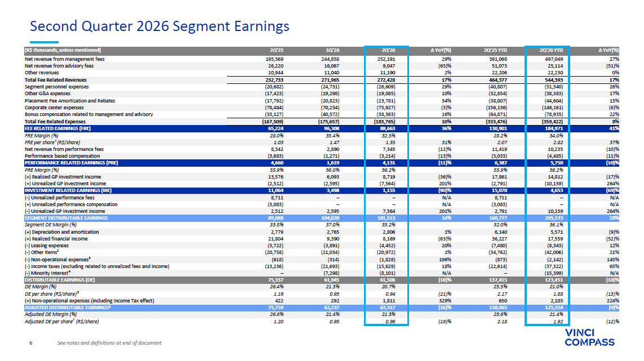The image size is (644, 361).
Task: Select the Fee Related Earnings (FRE) row
Action: 322,128
